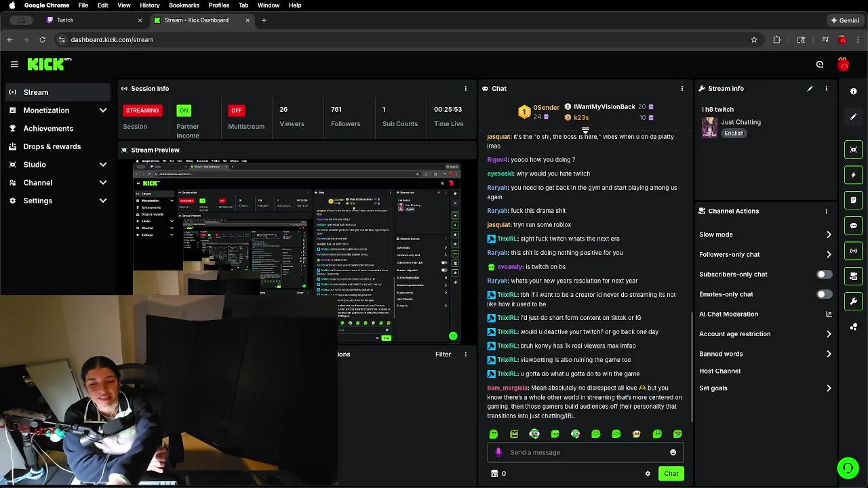
Task: Open Banned words options arrow
Action: (x=829, y=354)
